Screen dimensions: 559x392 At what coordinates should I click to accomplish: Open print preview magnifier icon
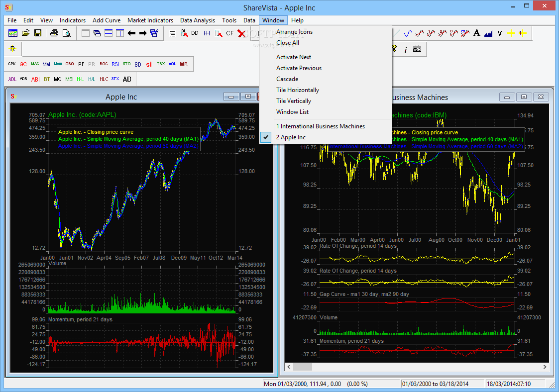click(x=66, y=33)
